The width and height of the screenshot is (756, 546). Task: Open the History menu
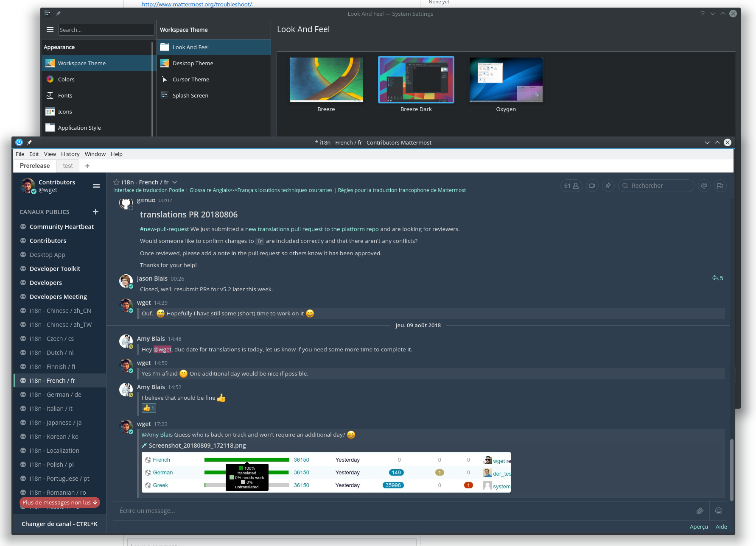[x=70, y=154]
